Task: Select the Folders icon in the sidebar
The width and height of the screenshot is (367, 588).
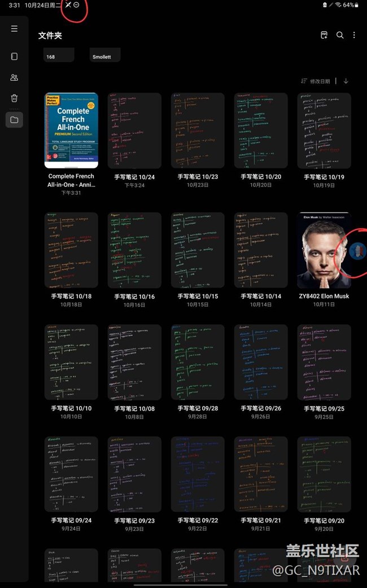Action: [x=14, y=120]
